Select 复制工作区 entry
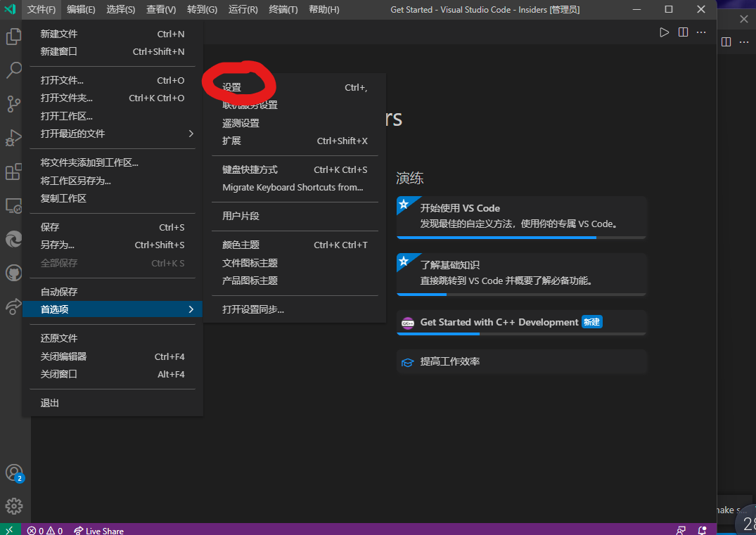Viewport: 756px width, 535px height. (113, 198)
